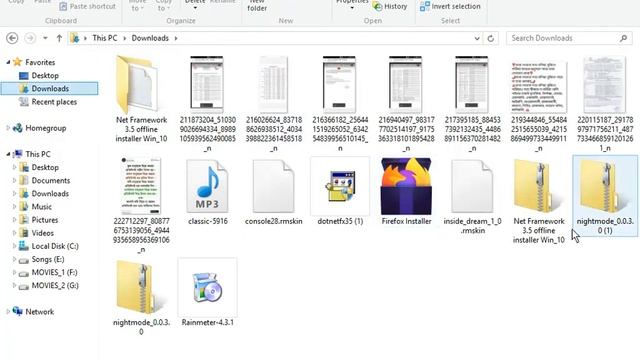Collapse the This PC node
640x360 pixels.
8,154
